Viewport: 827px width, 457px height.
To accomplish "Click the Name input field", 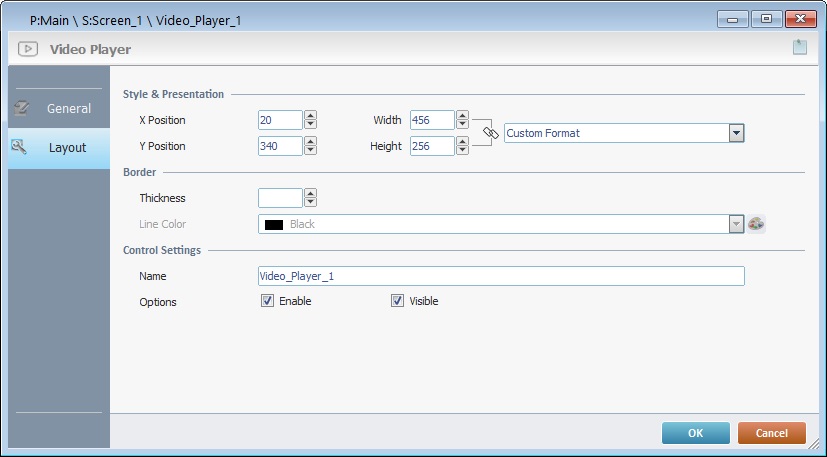I will pos(500,276).
